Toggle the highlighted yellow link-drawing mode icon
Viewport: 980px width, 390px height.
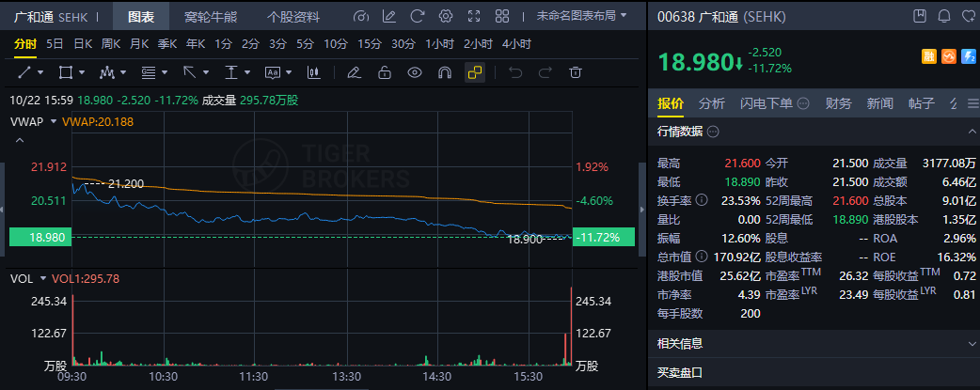[475, 72]
